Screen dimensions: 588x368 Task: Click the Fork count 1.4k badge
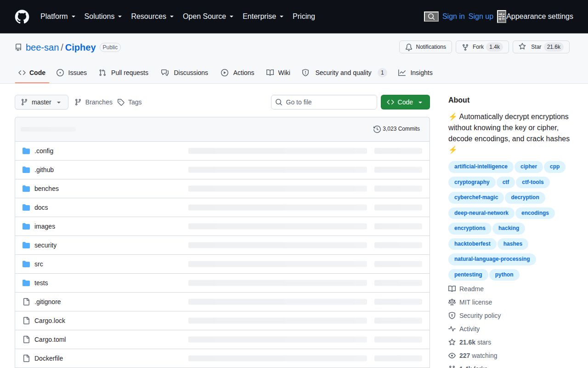point(494,47)
